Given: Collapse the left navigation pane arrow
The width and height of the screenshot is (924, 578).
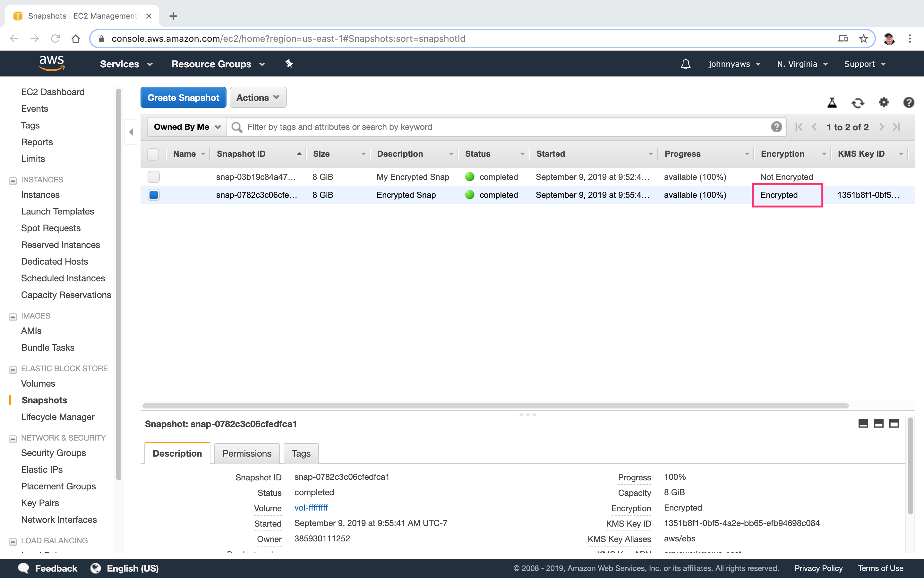Looking at the screenshot, I should (x=131, y=132).
